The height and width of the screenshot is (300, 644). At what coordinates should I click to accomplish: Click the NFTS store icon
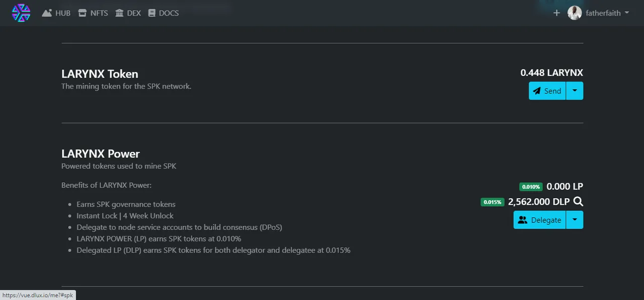point(83,13)
